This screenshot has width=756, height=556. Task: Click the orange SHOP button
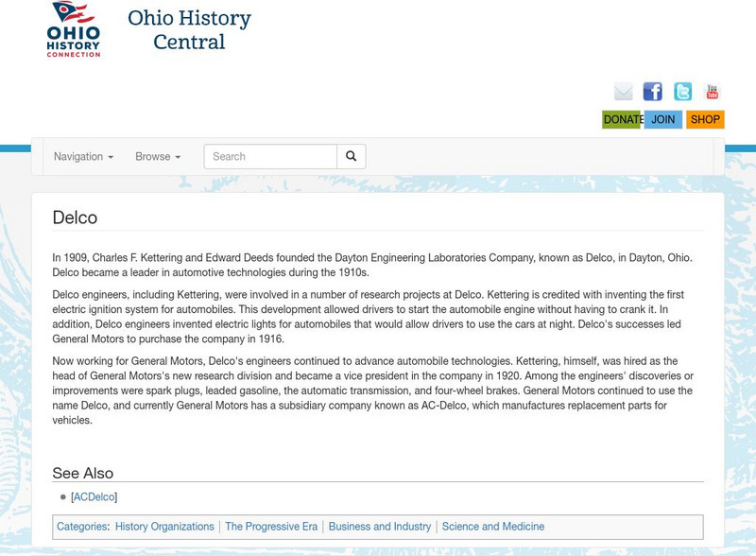point(705,119)
